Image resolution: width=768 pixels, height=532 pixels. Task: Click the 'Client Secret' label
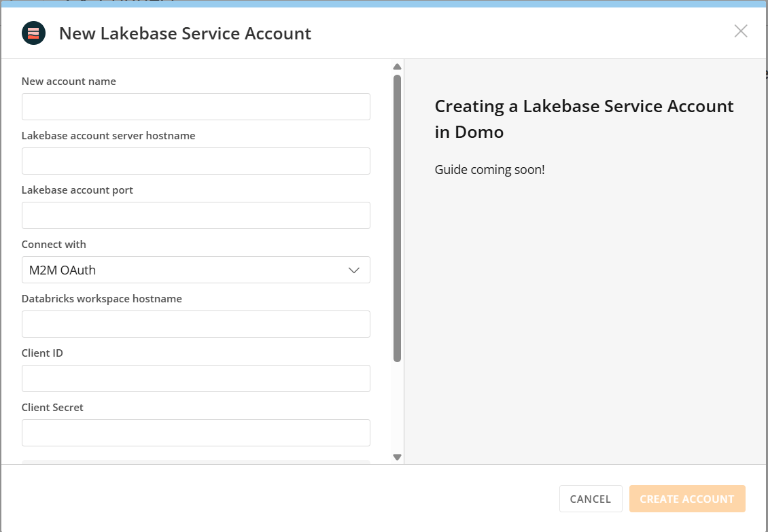click(x=52, y=407)
